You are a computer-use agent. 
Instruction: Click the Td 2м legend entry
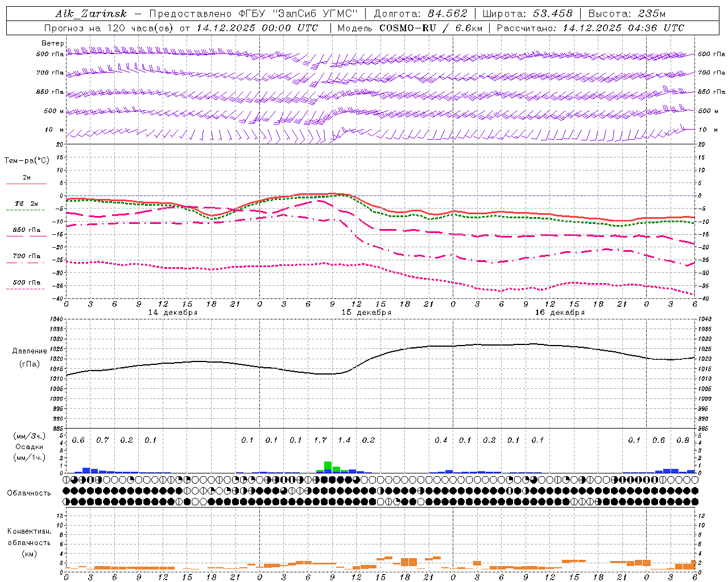point(26,203)
